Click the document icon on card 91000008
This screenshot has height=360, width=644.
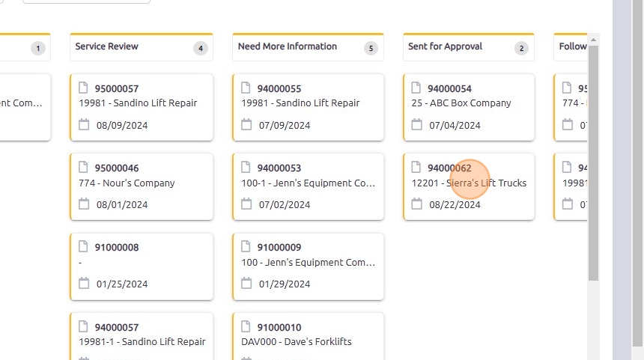[84, 247]
